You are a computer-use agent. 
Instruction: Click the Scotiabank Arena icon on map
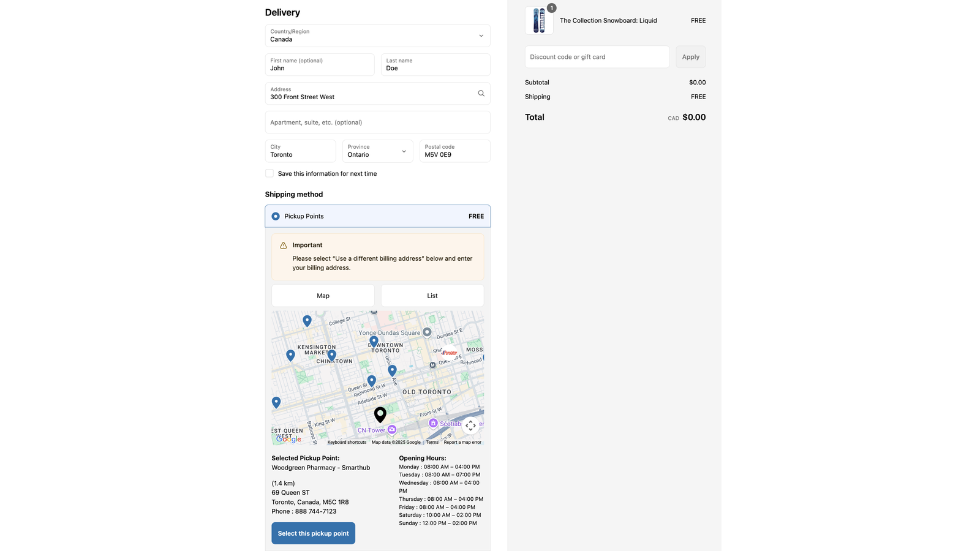click(x=434, y=424)
